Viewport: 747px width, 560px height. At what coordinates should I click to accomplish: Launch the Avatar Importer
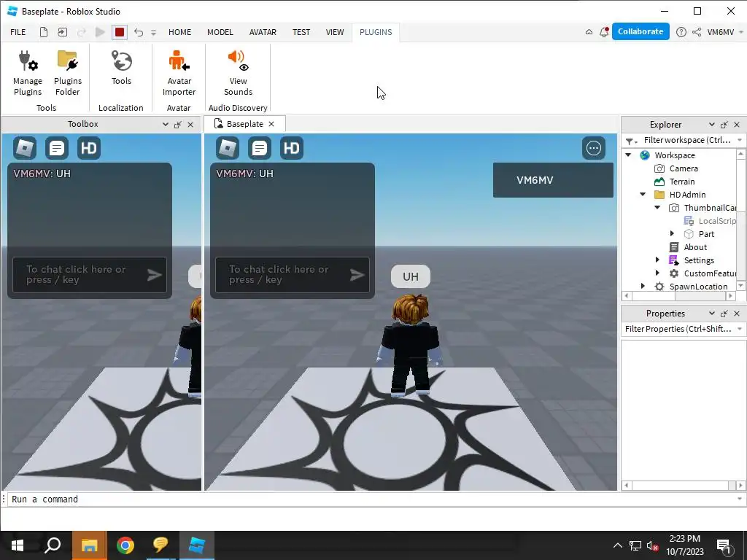pos(179,73)
